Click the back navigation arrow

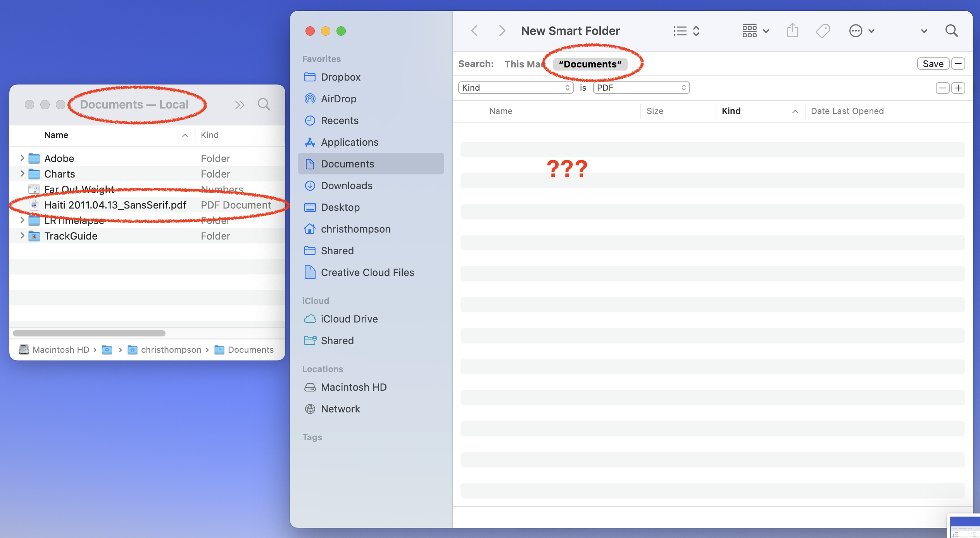(x=474, y=31)
